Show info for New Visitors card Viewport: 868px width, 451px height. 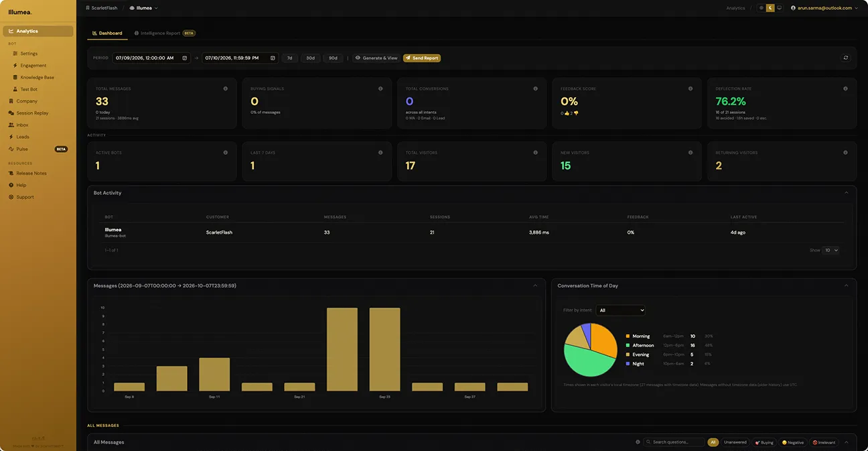pyautogui.click(x=691, y=153)
